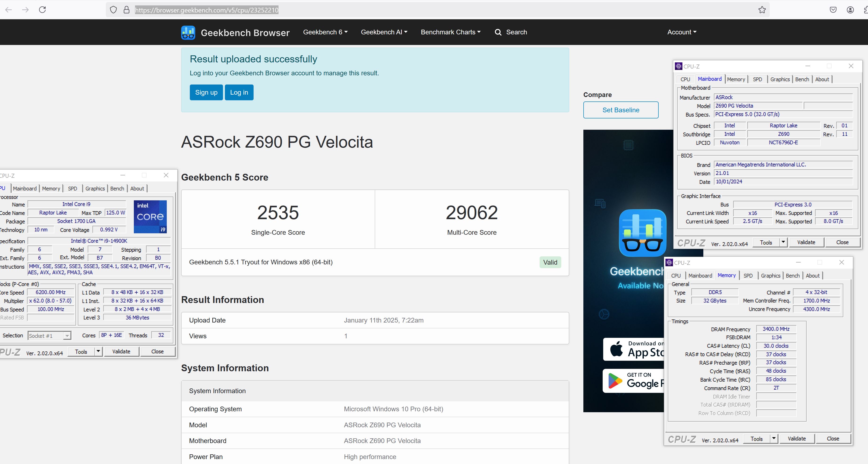Viewport: 868px width, 464px height.
Task: Click Close button in Memory CPU-Z window
Action: [833, 438]
